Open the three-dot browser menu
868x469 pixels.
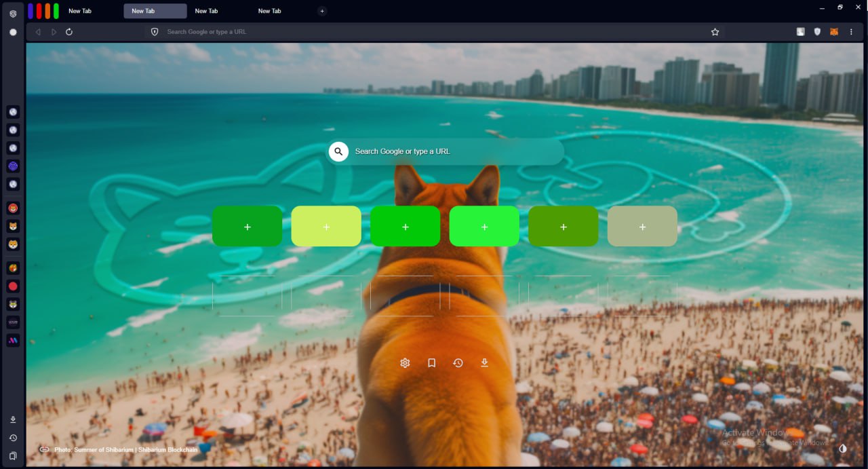[851, 32]
